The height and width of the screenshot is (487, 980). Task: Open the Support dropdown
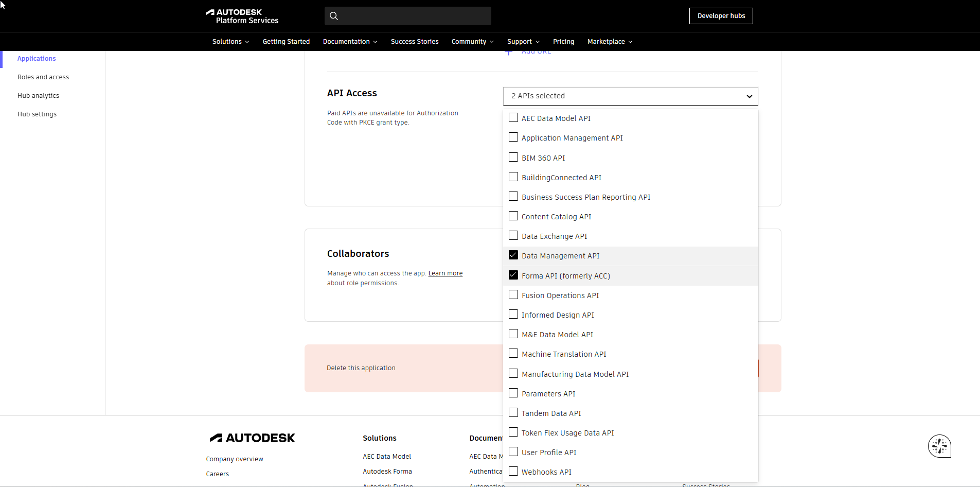(x=523, y=42)
